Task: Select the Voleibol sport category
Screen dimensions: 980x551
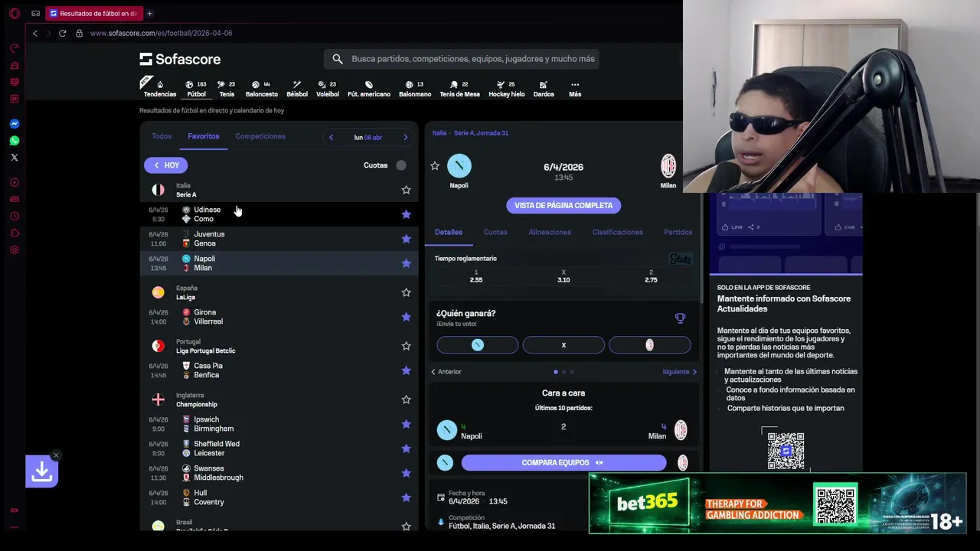Action: coord(328,89)
